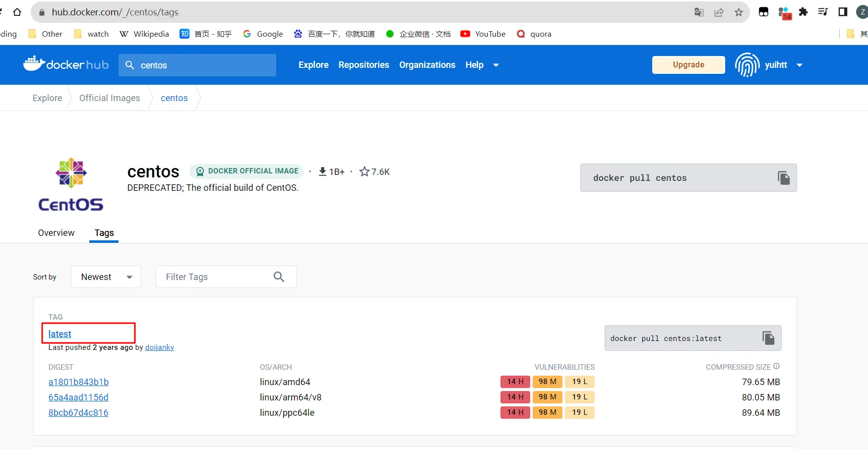Open Repositories in the top navigation
Screen dimensions: 868x449
(364, 65)
